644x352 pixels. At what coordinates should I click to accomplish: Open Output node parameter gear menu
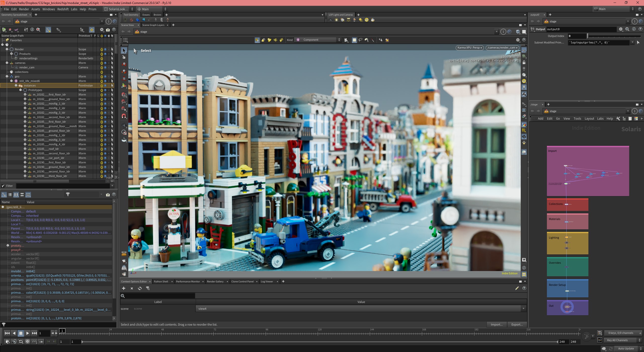point(621,29)
